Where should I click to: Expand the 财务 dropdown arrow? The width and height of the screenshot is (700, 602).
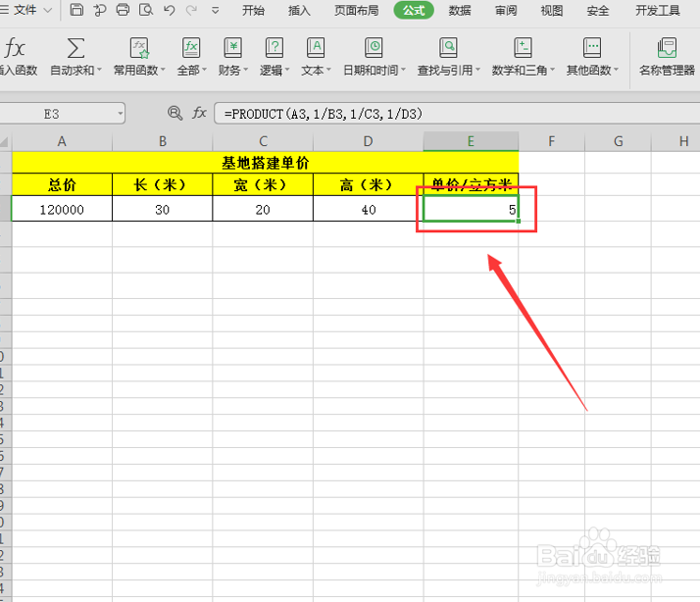[245, 70]
